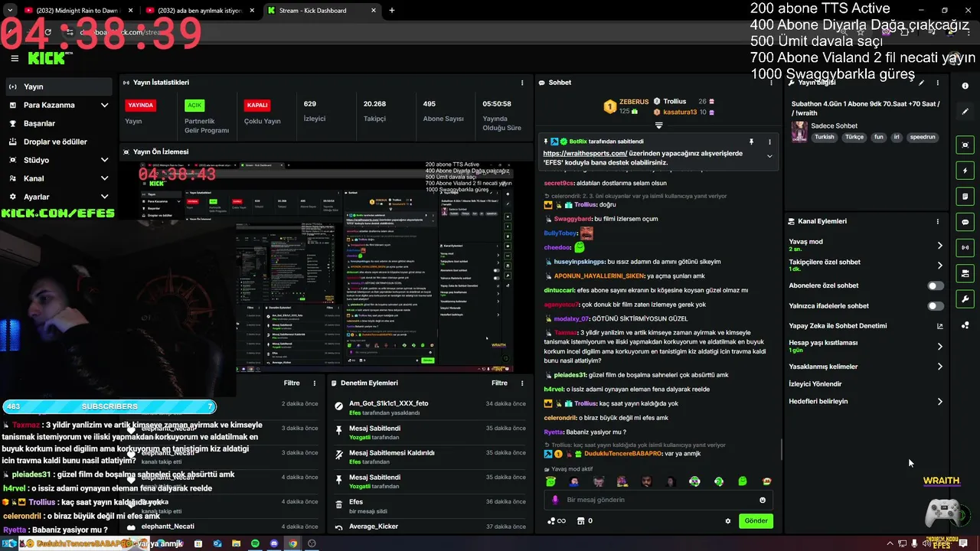The width and height of the screenshot is (980, 551).
Task: Insert the first green emote in the quick emote row
Action: [550, 481]
